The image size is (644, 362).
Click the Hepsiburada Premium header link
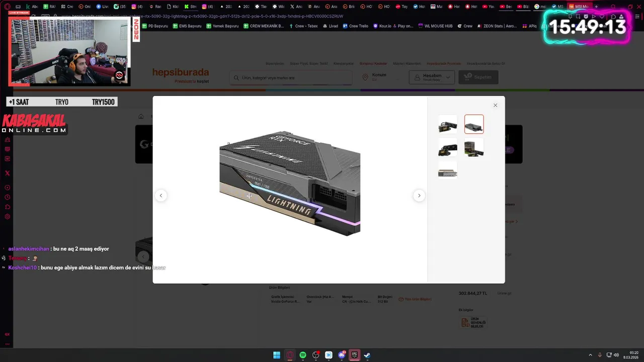tap(444, 63)
